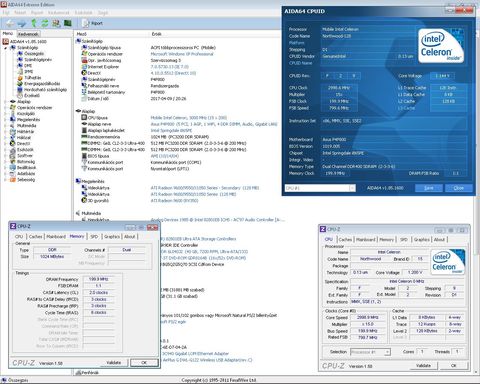This screenshot has width=480, height=384.
Task: Click the users icon left of the monitor icon
Action: 56,23
